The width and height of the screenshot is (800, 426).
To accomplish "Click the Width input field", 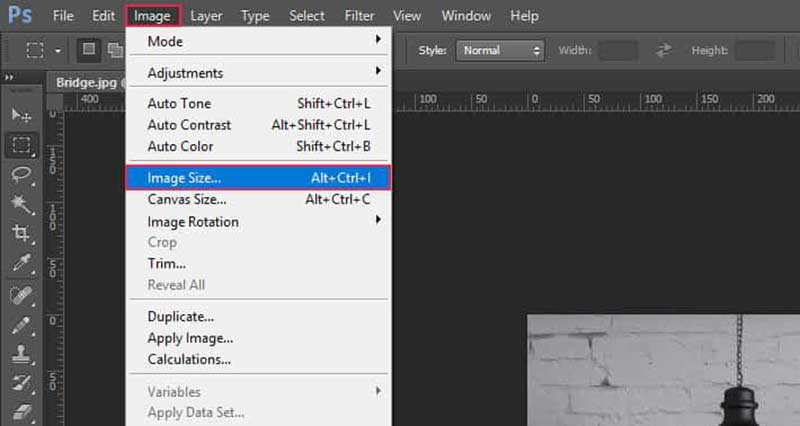I will tap(618, 51).
